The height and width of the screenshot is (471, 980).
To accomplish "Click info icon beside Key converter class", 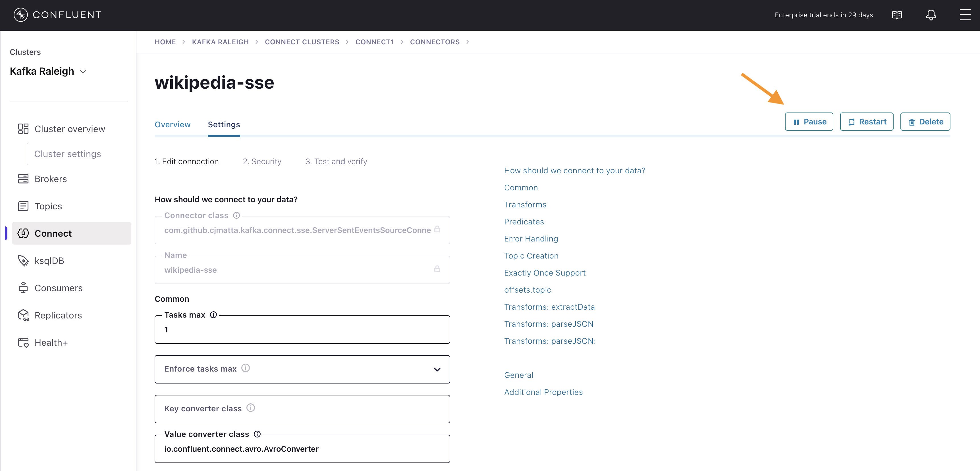I will click(x=250, y=408).
